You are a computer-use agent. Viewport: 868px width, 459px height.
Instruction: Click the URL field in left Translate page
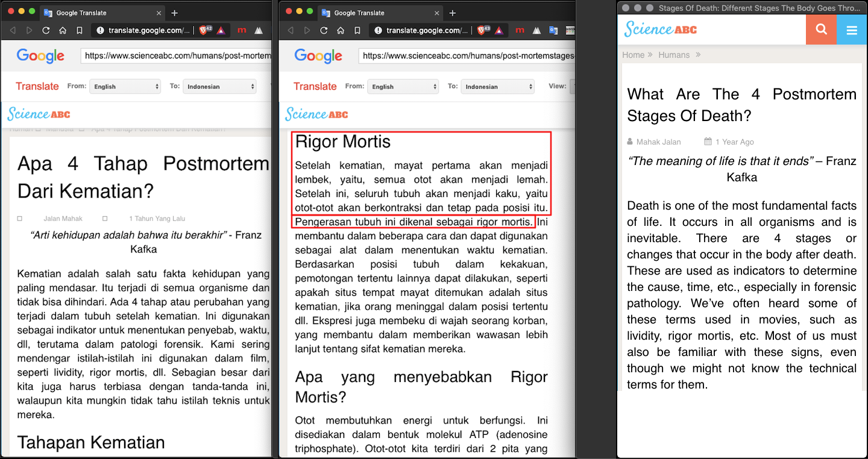click(x=177, y=56)
